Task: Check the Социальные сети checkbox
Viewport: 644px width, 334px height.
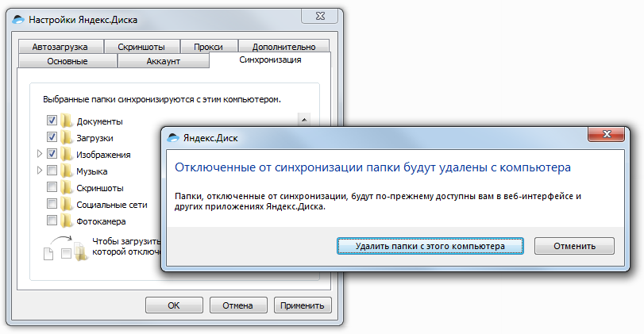Action: [52, 203]
